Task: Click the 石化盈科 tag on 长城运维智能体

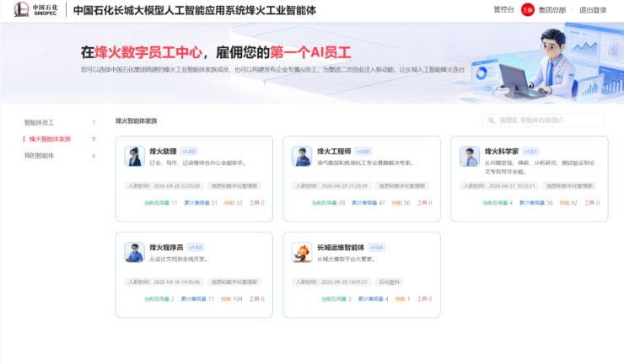Action: (387, 281)
